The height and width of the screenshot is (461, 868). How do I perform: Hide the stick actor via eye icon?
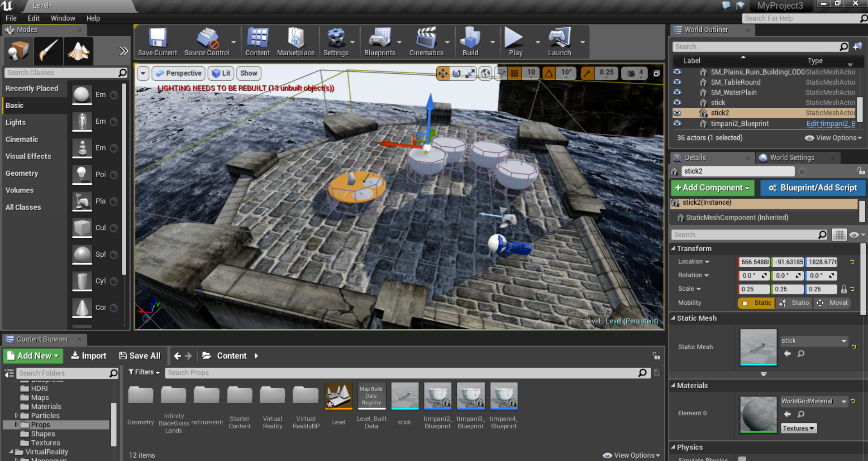tap(677, 102)
